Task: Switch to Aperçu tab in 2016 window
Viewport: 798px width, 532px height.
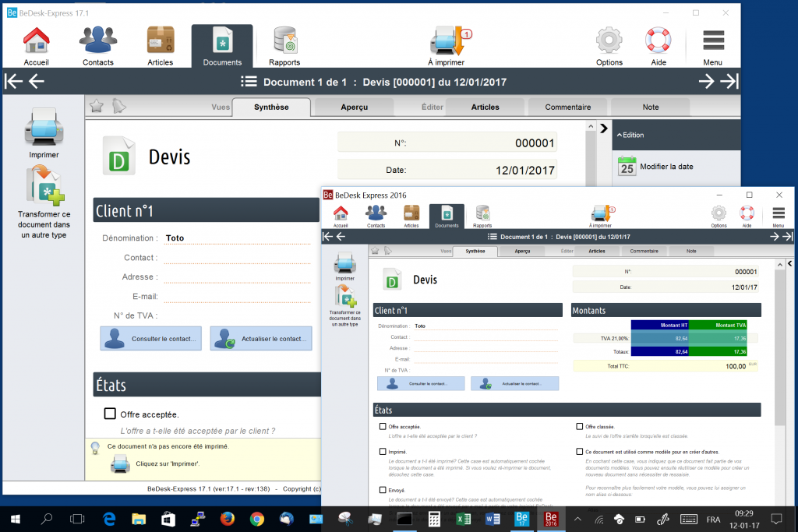Action: (522, 252)
